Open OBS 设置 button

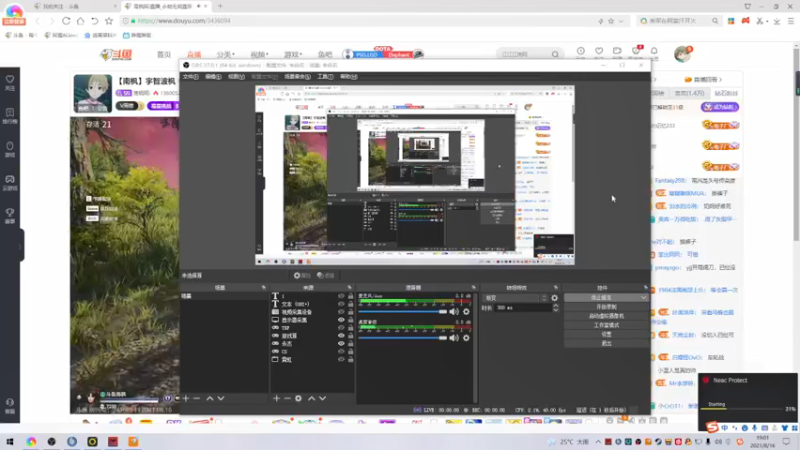point(606,334)
